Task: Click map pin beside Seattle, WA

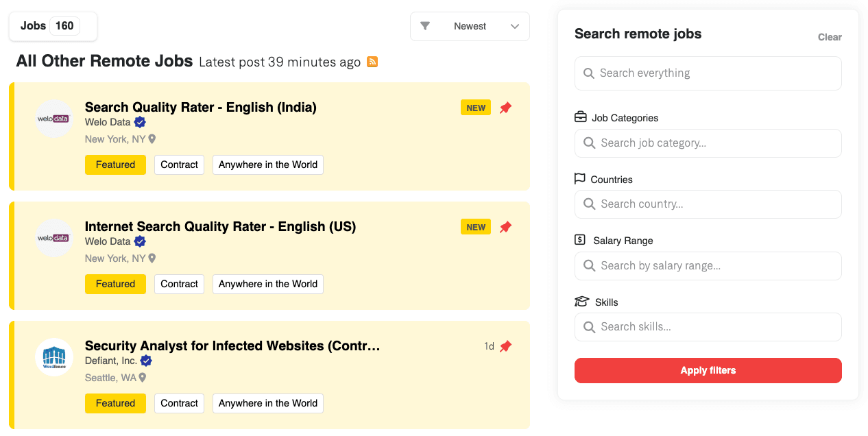Action: coord(143,378)
